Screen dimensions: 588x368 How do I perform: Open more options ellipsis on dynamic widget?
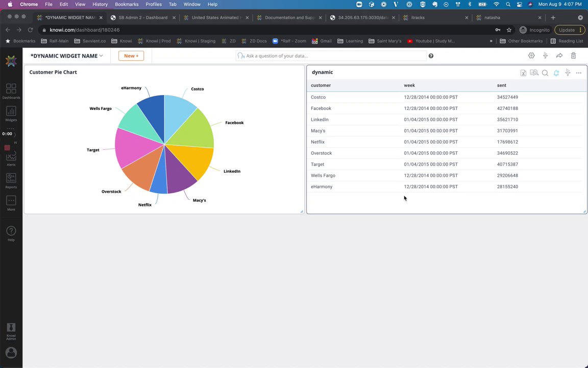pyautogui.click(x=579, y=73)
